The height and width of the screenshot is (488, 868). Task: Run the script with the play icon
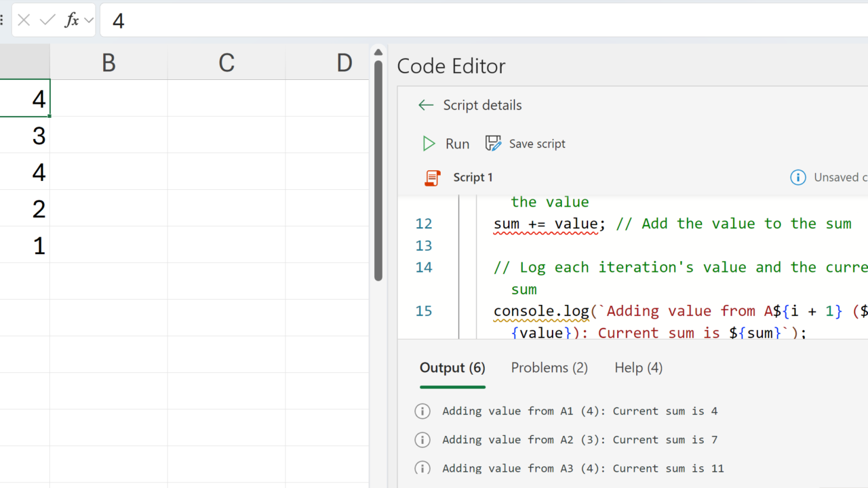pos(429,144)
